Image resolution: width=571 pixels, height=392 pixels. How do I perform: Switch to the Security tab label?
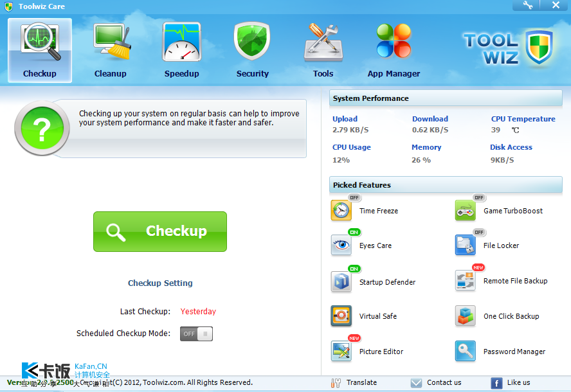(252, 73)
